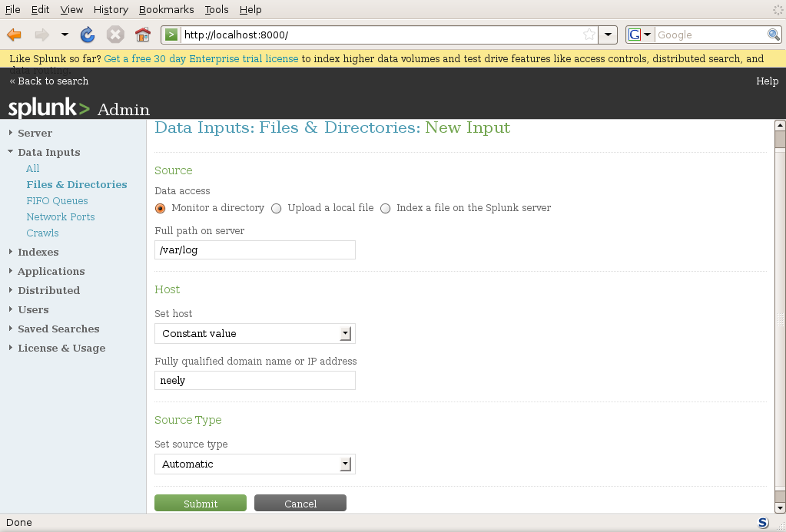This screenshot has width=786, height=532.
Task: Select Files & Directories in sidebar
Action: click(77, 185)
